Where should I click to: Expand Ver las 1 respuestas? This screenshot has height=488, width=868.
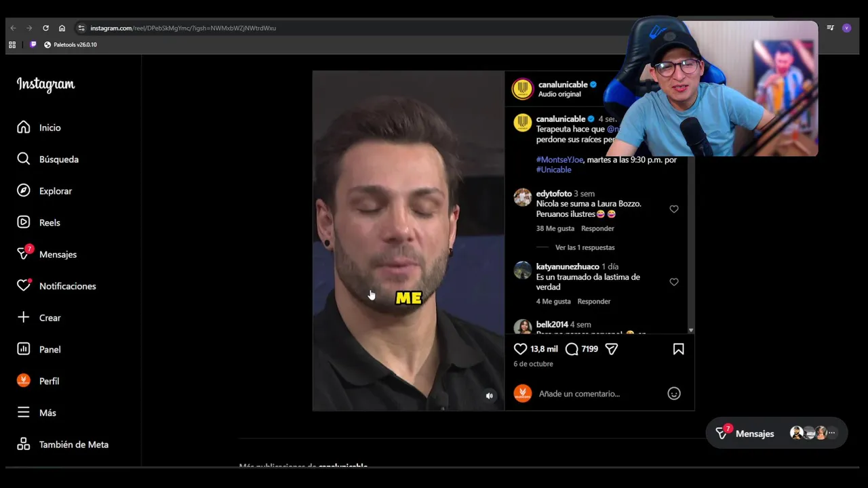(x=585, y=247)
